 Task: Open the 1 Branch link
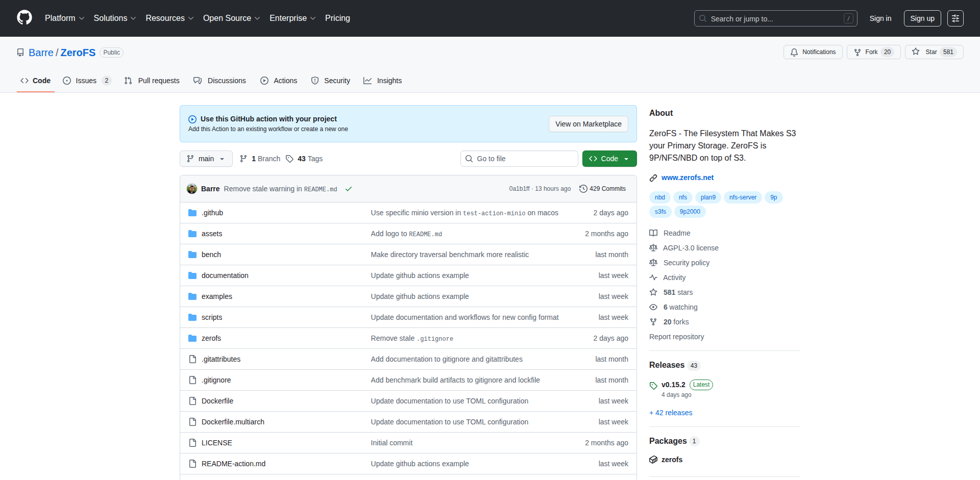[x=260, y=159]
